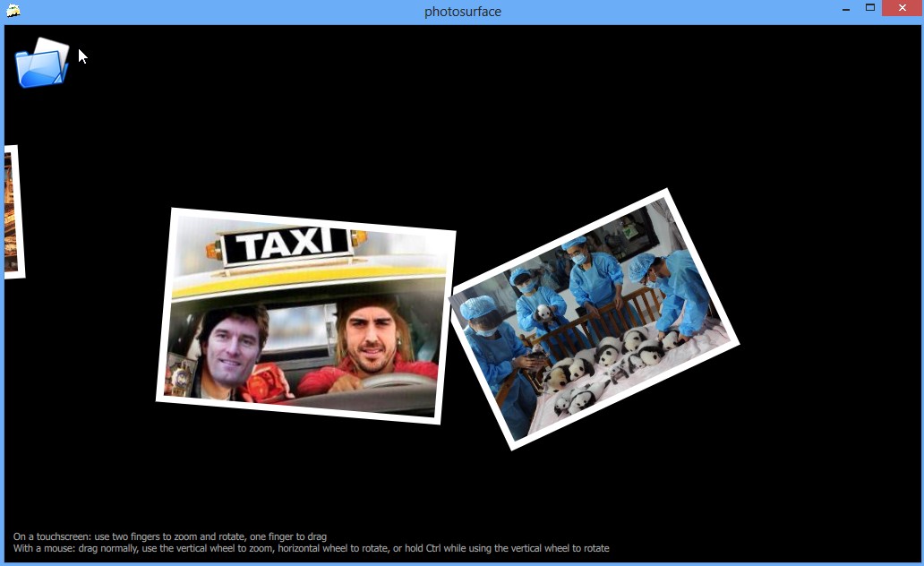Screen dimensions: 924x566
Task: Click the panda cub held by the worker
Action: (543, 314)
